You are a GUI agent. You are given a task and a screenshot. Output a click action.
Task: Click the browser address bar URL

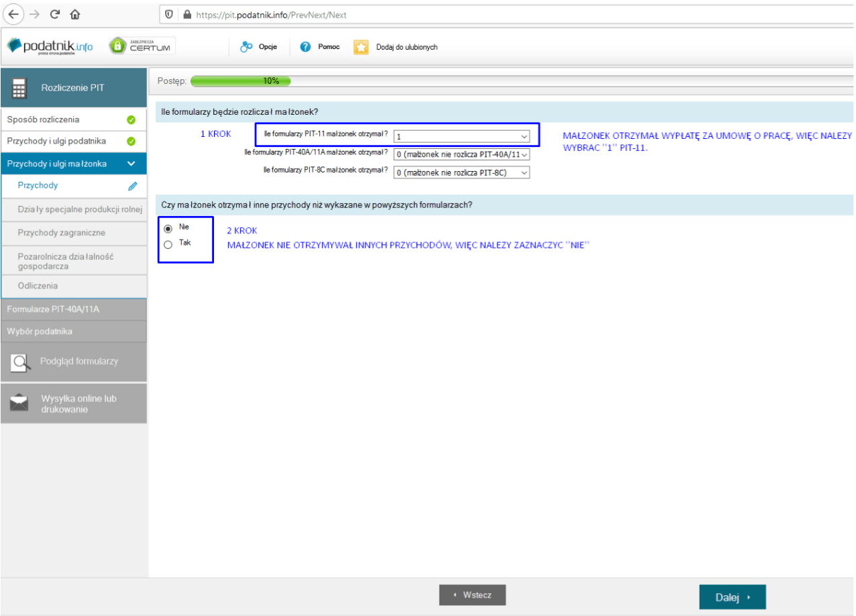click(271, 15)
